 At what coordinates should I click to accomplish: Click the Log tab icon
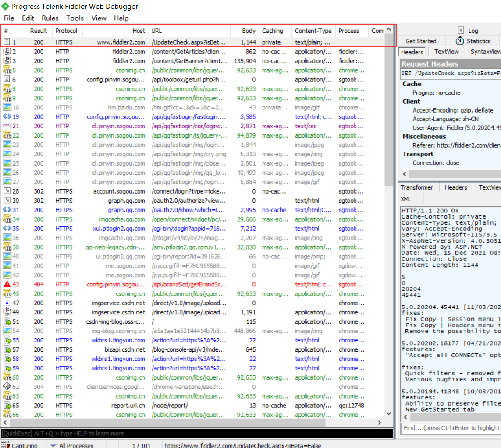(x=461, y=30)
